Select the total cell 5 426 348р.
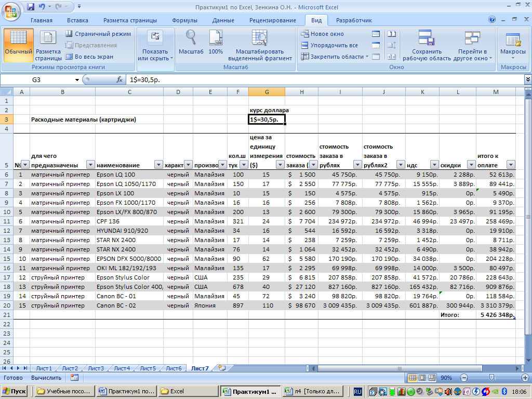Viewport: 532px width, 399px height. point(496,315)
